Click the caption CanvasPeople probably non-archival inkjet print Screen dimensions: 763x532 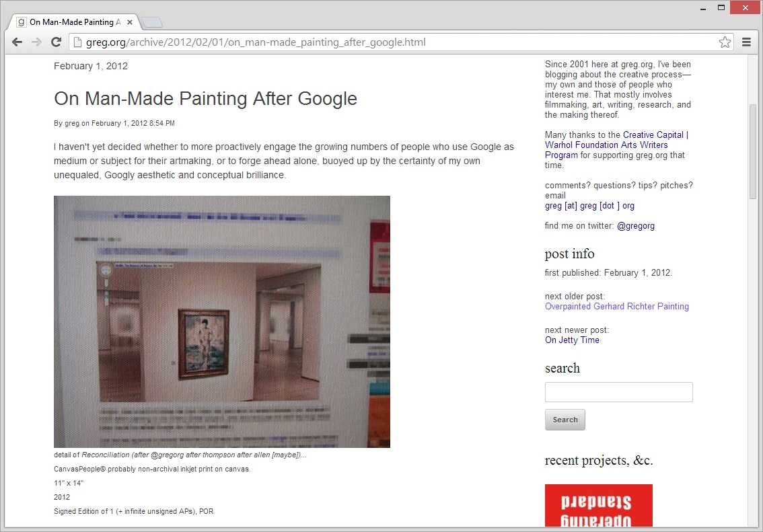(151, 469)
